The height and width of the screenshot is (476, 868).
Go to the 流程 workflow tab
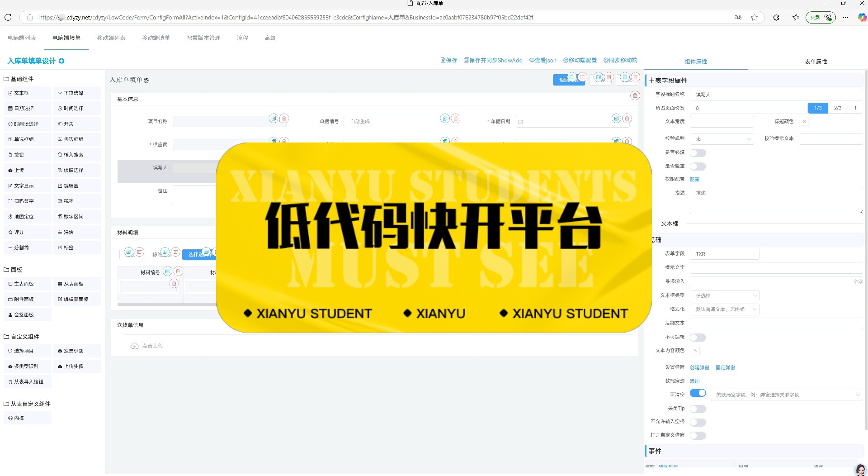242,38
